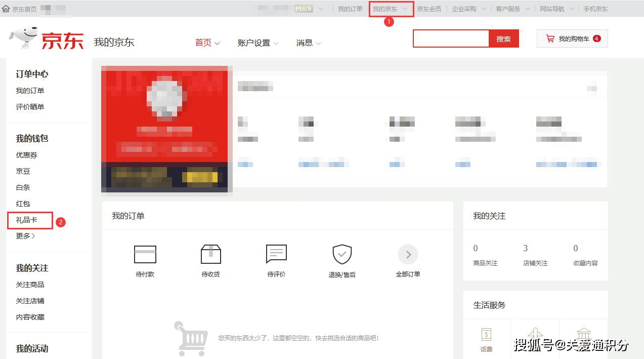Screen dimensions: 644x359
Task: Click the home icon beside 京东首页
Action: pyautogui.click(x=6, y=9)
